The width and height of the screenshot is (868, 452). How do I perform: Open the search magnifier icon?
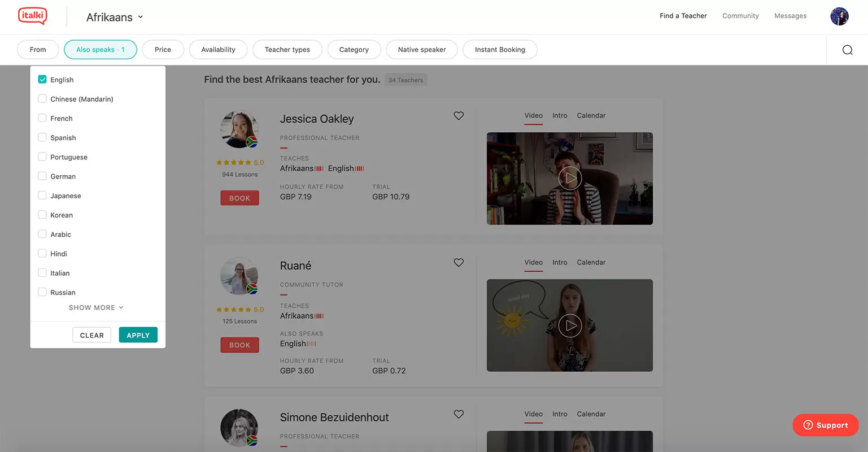coord(847,50)
